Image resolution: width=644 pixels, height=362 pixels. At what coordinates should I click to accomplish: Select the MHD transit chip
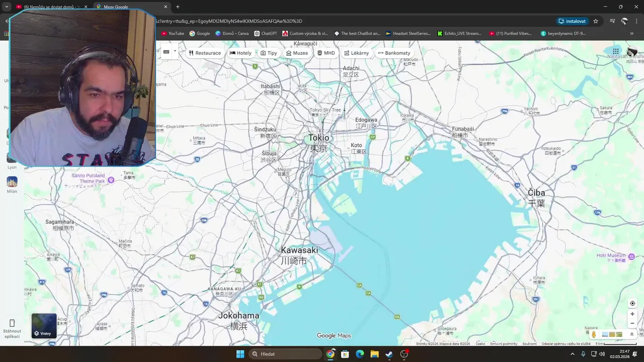tap(326, 53)
